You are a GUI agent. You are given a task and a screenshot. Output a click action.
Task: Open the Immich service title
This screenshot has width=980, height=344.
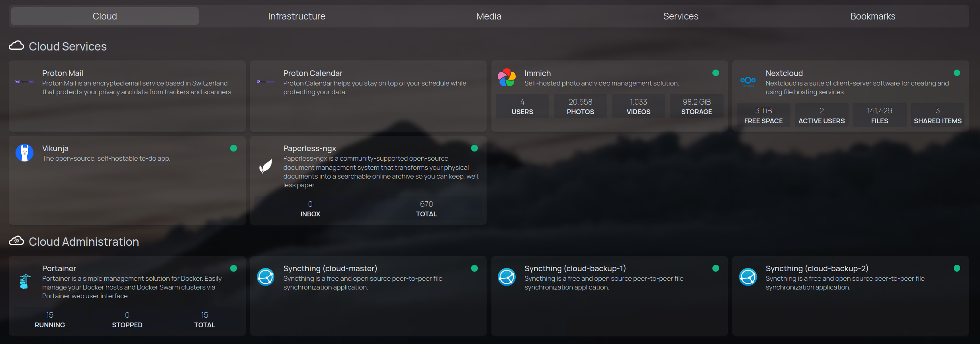pyautogui.click(x=538, y=73)
